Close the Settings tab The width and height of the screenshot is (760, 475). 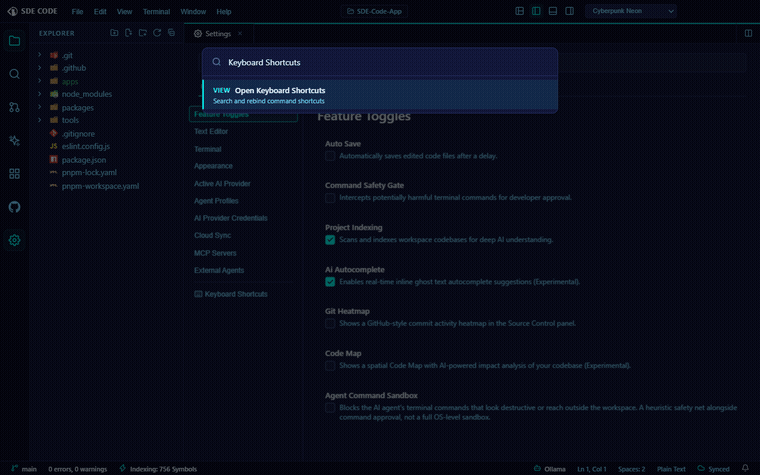[240, 33]
